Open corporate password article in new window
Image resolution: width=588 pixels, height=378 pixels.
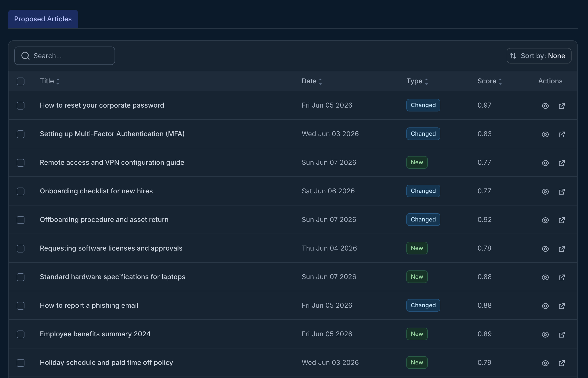coord(562,106)
